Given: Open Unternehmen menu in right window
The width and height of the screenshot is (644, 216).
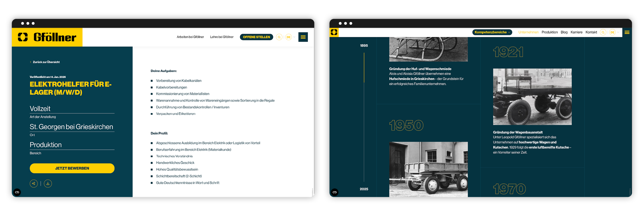Looking at the screenshot, I should click(x=528, y=32).
